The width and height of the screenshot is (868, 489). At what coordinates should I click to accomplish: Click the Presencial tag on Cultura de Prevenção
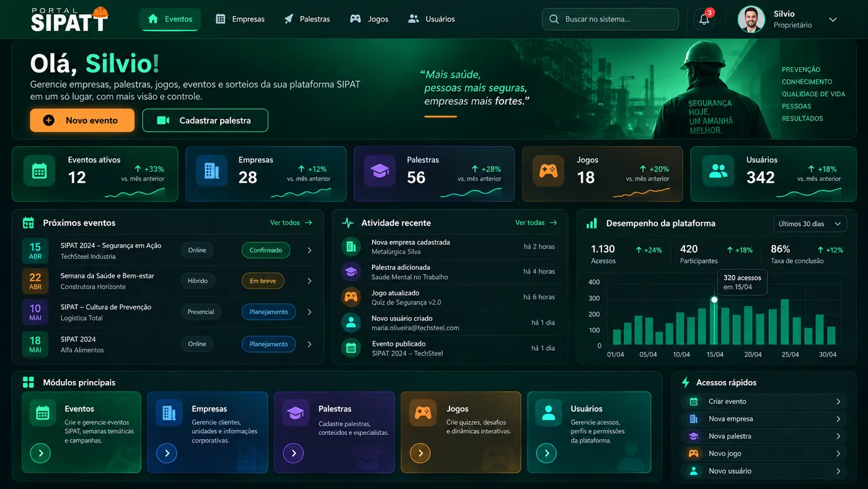point(201,312)
